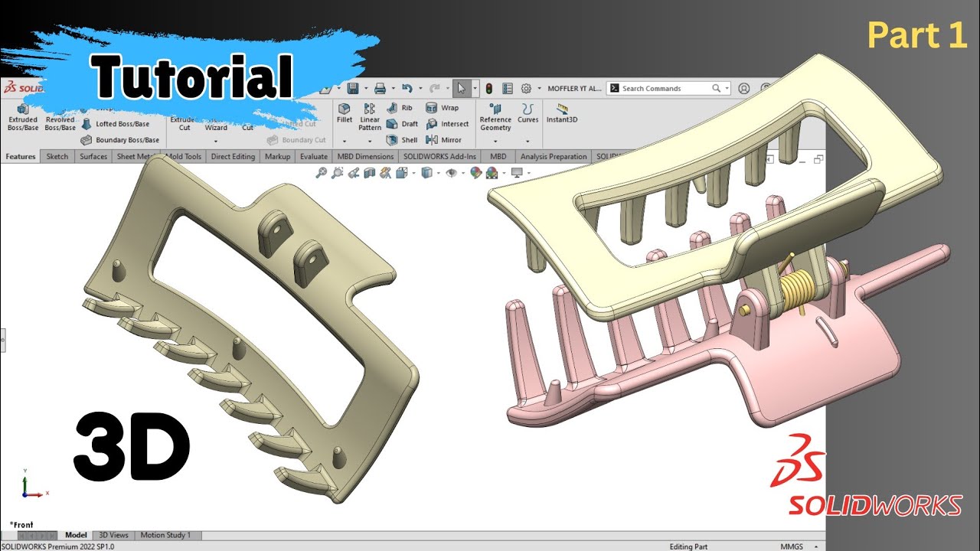Click Zoom to Fit in view toolbar
The image size is (980, 551).
(x=322, y=173)
